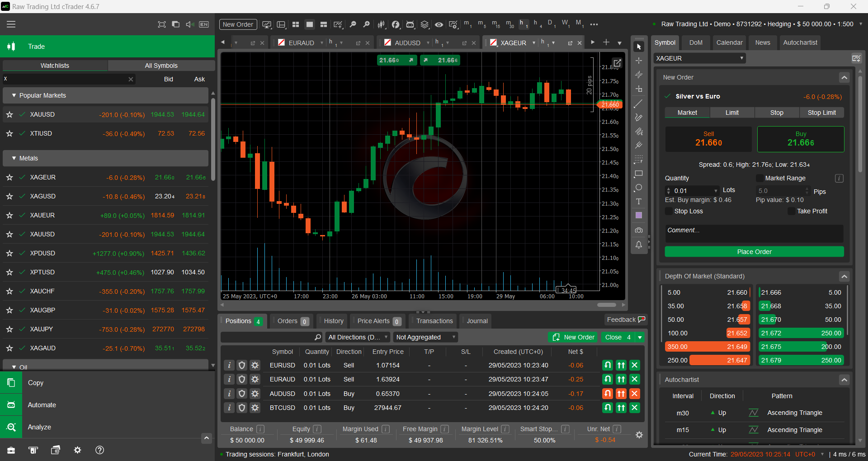
Task: Open the hamburger main menu
Action: click(x=11, y=24)
